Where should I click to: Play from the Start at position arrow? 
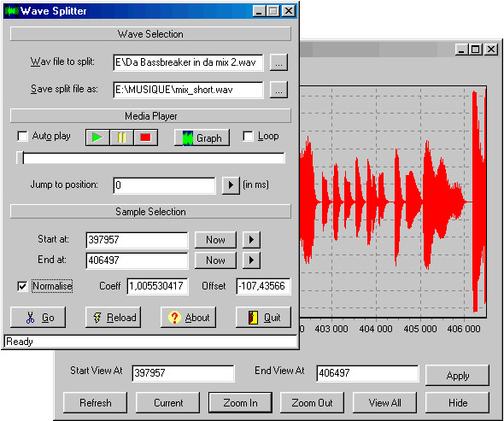tap(251, 240)
